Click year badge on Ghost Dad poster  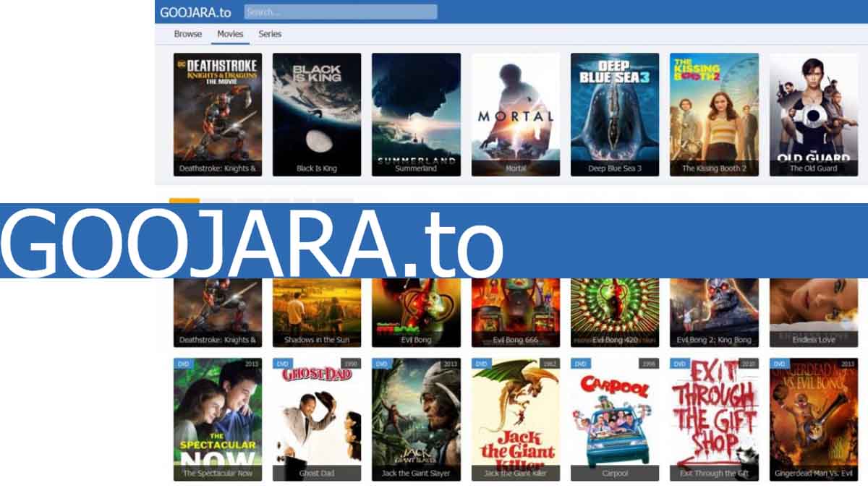point(351,364)
